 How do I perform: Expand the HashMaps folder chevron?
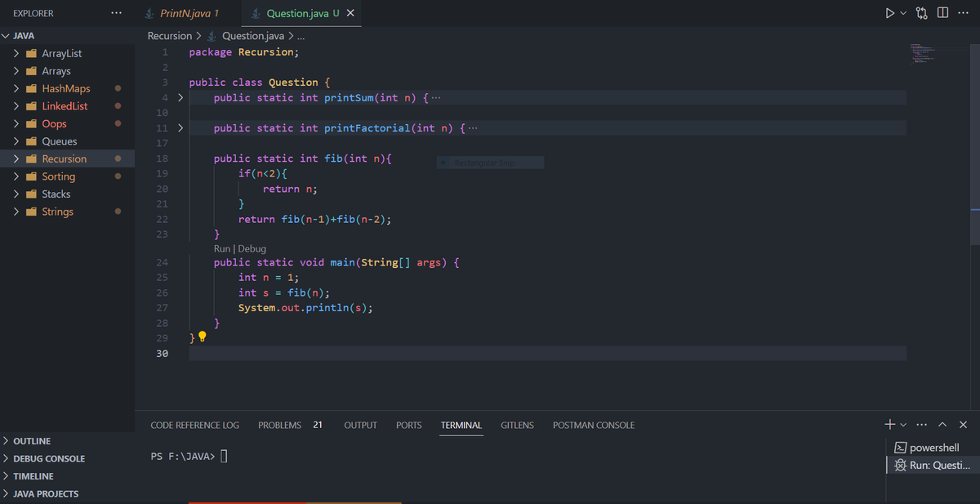17,88
